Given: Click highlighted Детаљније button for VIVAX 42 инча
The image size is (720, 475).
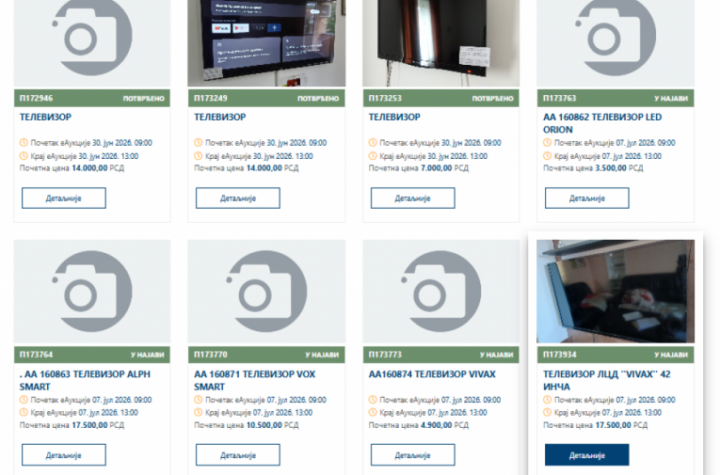Looking at the screenshot, I should click(587, 455).
